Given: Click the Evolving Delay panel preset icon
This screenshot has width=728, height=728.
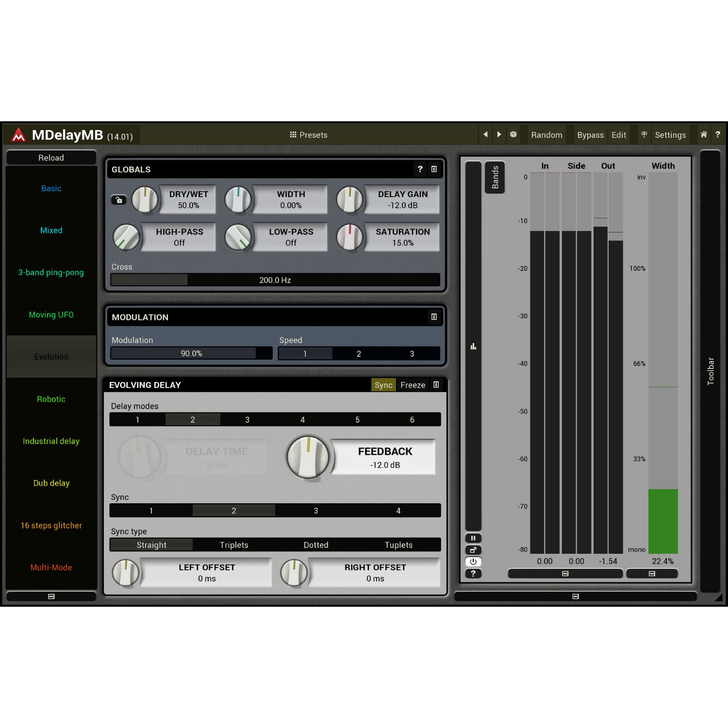Looking at the screenshot, I should pyautogui.click(x=436, y=385).
